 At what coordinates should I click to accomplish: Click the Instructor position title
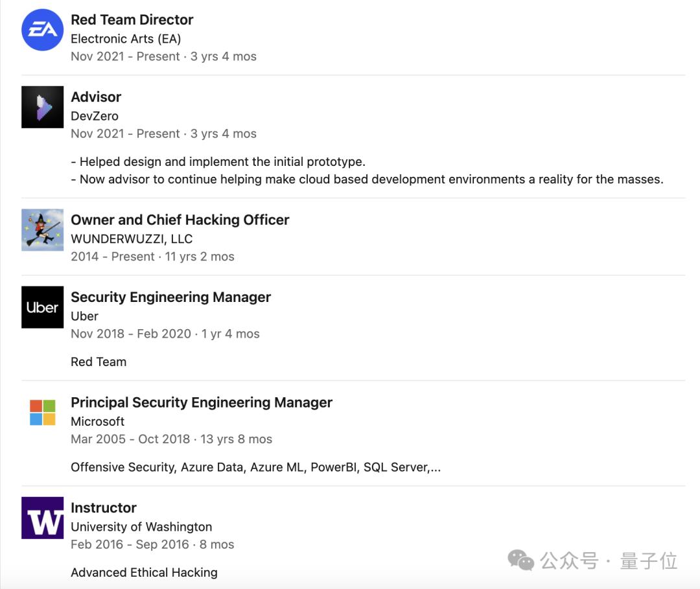coord(104,508)
